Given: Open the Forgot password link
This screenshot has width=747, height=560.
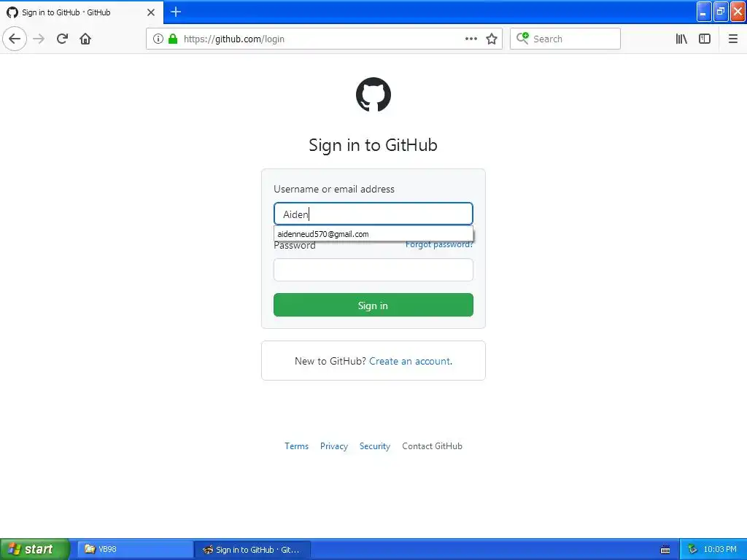Looking at the screenshot, I should coord(439,245).
